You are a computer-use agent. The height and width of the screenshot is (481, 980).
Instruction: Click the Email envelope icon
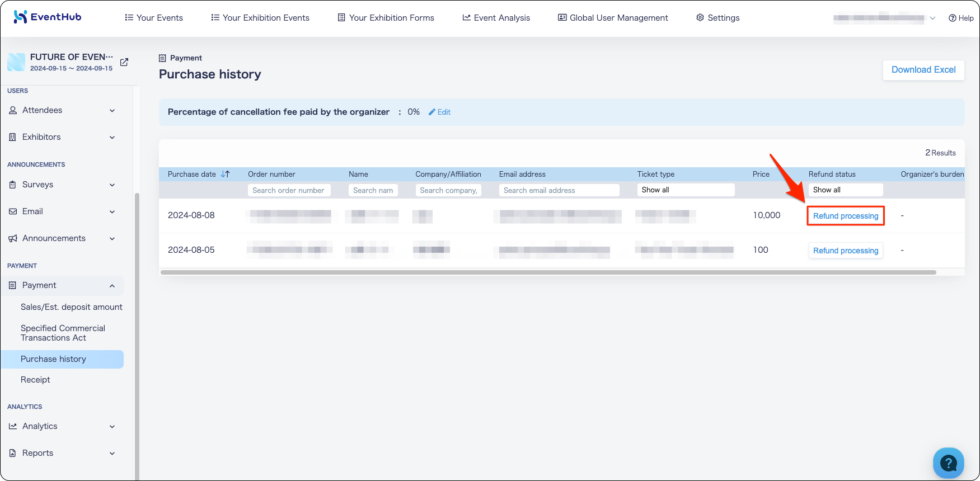tap(13, 211)
